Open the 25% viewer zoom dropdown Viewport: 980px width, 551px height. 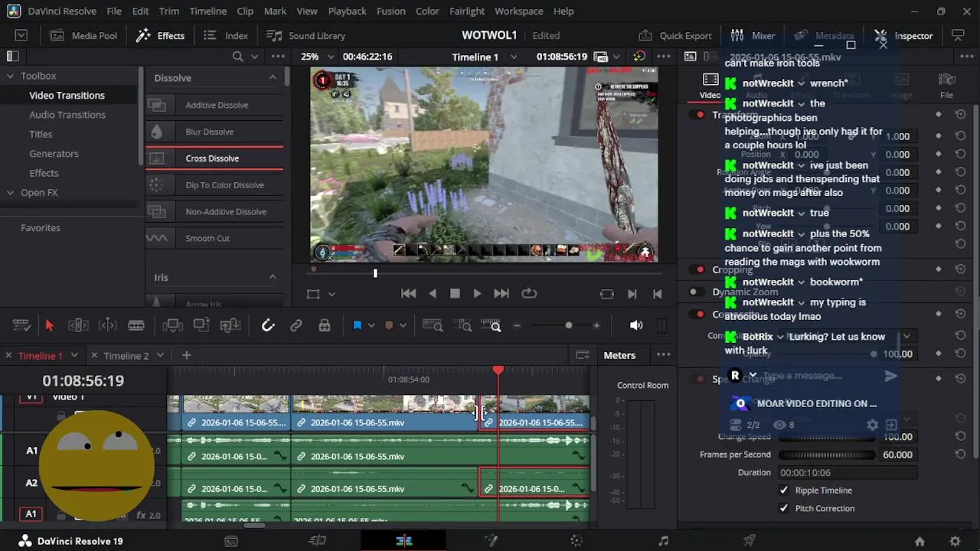point(317,57)
